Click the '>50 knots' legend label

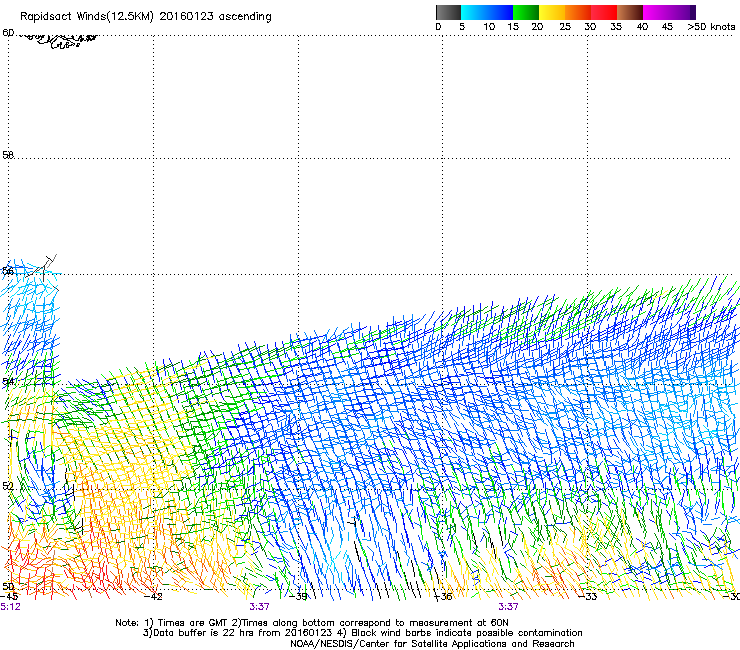pyautogui.click(x=711, y=27)
